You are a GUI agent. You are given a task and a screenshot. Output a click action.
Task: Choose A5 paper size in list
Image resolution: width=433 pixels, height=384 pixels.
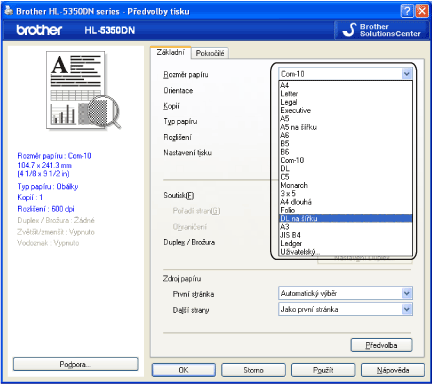coord(345,119)
